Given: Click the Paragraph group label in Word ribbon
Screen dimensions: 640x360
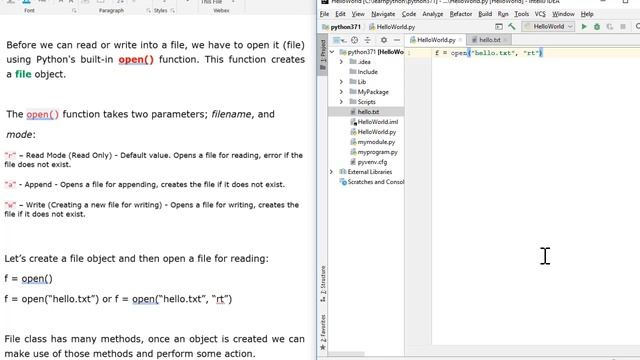Looking at the screenshot, I should [x=111, y=11].
